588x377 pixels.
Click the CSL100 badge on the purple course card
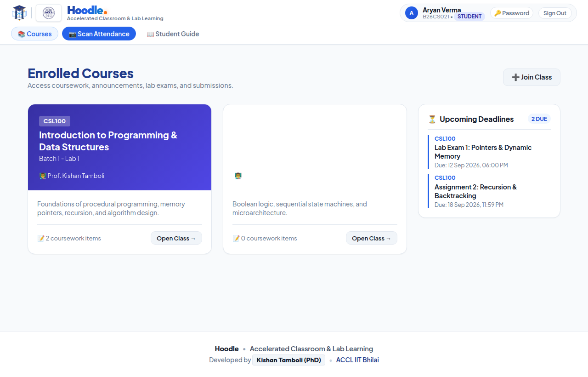(x=55, y=121)
